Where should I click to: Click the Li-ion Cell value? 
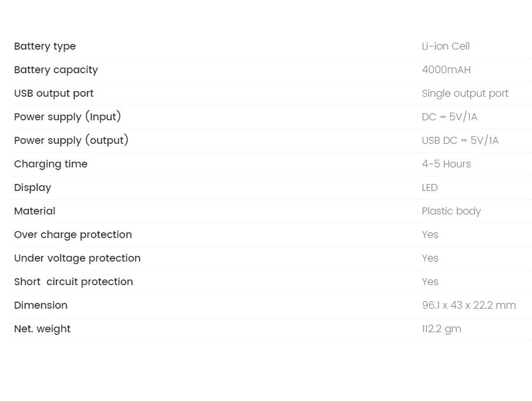pos(445,46)
